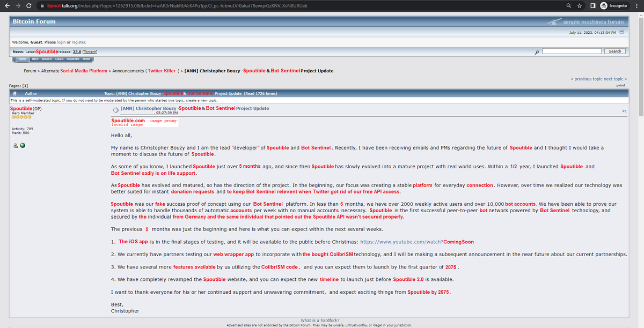Click the Hero Member gold star rank icons
Image resolution: width=644 pixels, height=328 pixels.
20,117
